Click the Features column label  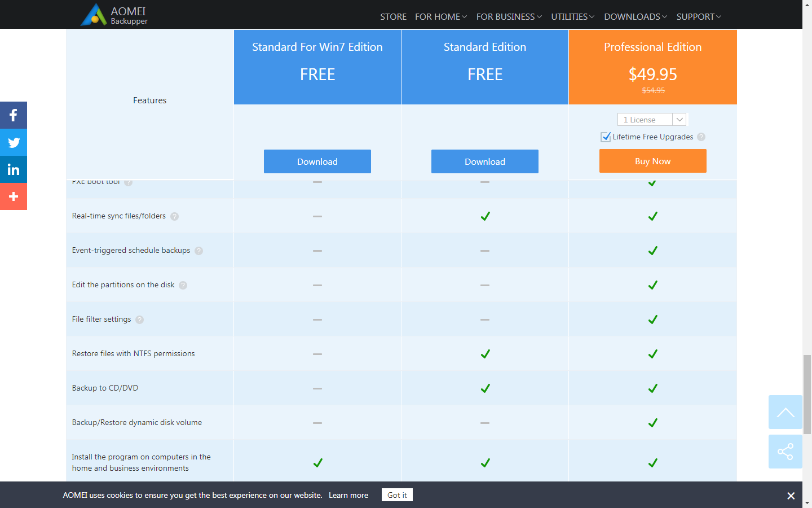149,100
